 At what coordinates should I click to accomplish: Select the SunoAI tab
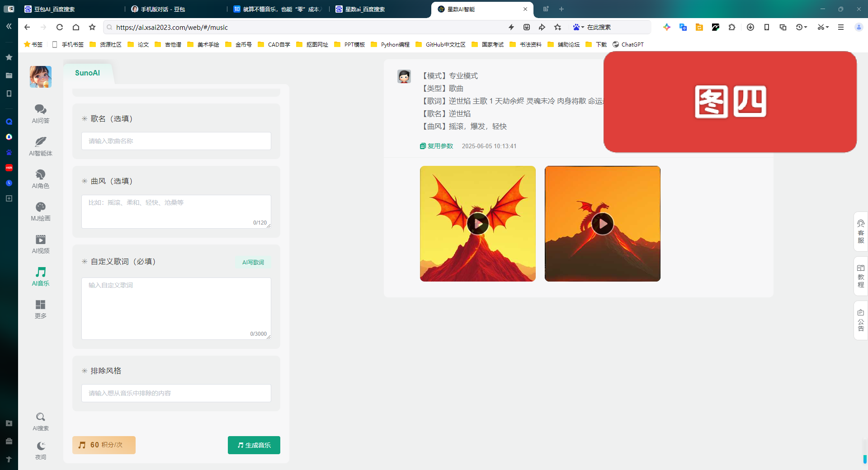pyautogui.click(x=87, y=73)
